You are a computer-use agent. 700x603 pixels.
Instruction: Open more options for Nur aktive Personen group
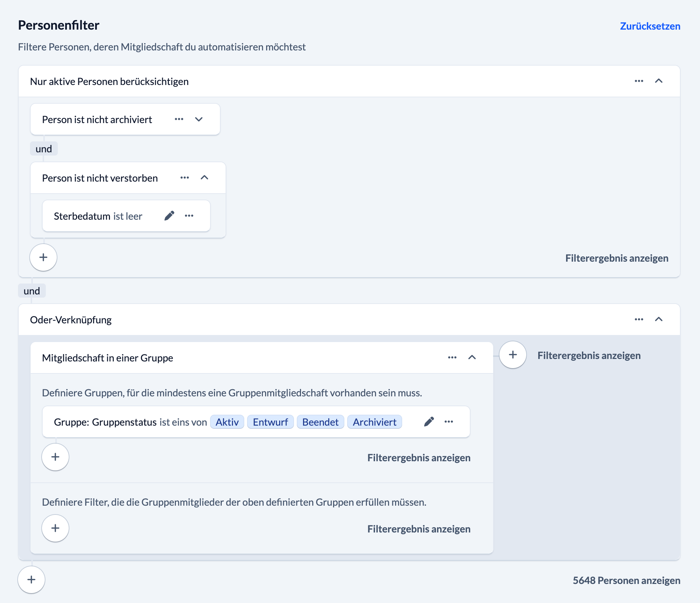(639, 81)
